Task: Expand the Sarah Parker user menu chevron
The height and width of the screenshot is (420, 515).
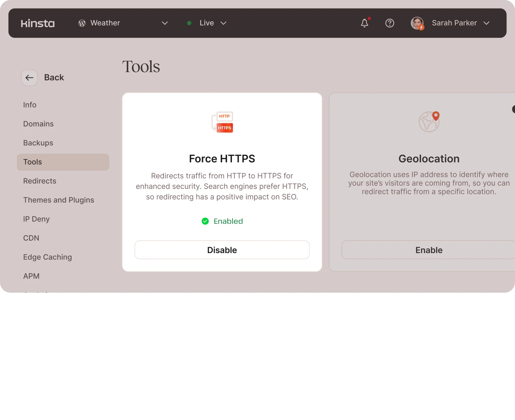Action: [486, 23]
